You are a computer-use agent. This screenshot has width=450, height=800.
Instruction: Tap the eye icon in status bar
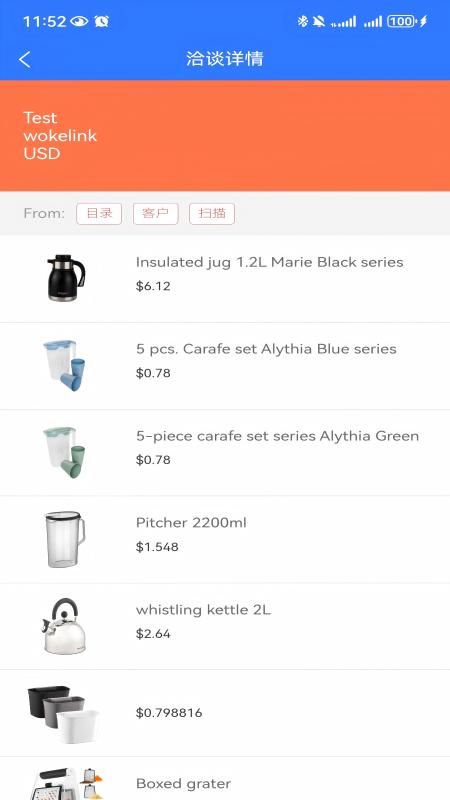click(79, 21)
